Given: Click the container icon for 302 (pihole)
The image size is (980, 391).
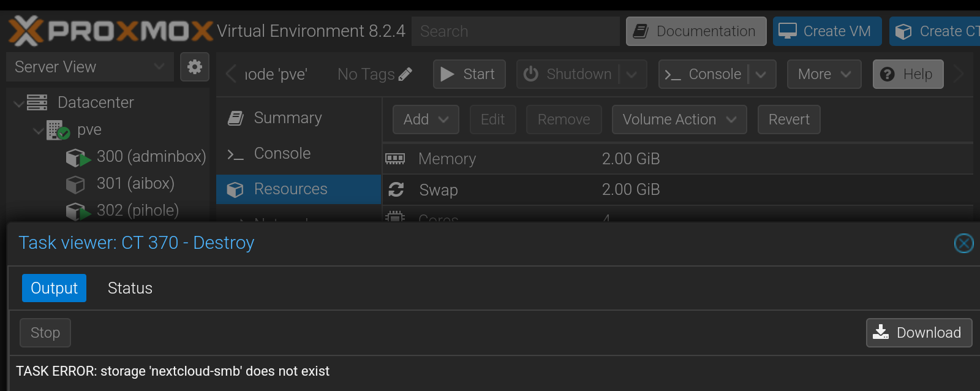Looking at the screenshot, I should (x=78, y=211).
